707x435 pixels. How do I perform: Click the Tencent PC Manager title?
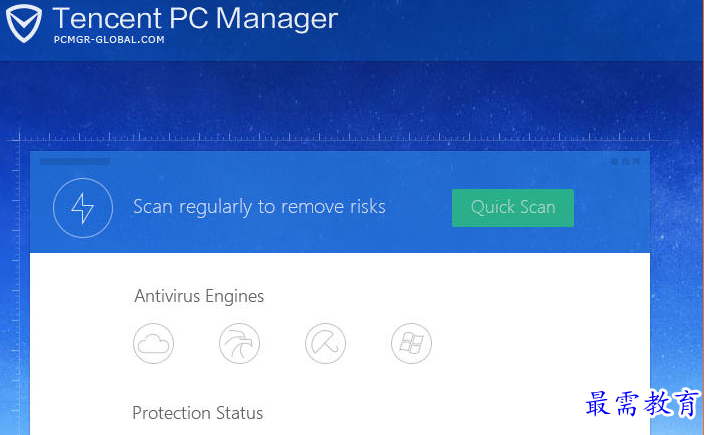[x=195, y=18]
